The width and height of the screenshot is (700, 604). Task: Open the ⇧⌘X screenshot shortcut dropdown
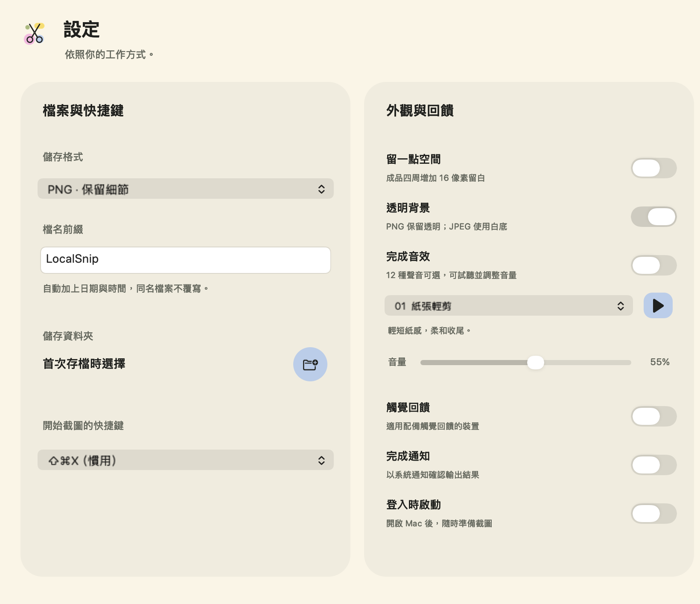[x=186, y=460]
